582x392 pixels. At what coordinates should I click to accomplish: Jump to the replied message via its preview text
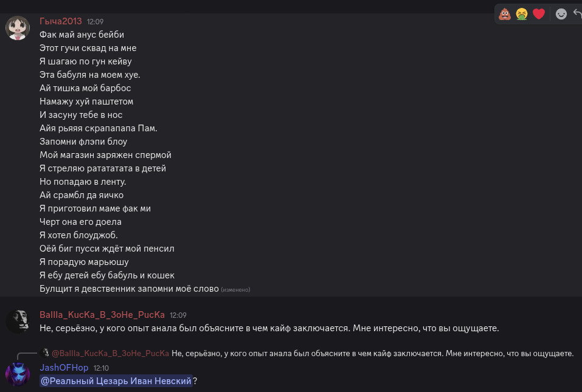tap(372, 353)
